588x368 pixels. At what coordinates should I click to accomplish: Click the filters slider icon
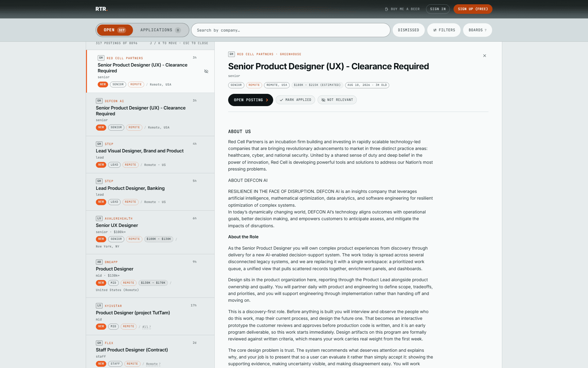coord(435,30)
